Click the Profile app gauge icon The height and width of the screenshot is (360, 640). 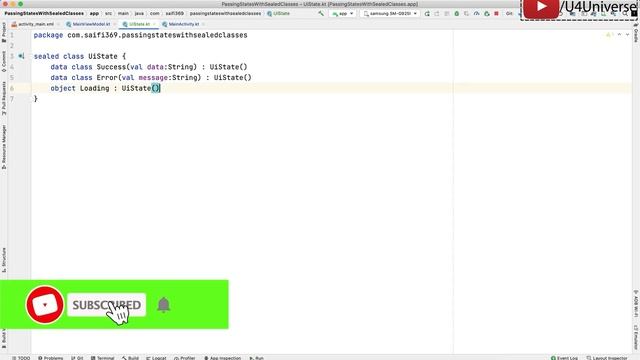(x=476, y=13)
